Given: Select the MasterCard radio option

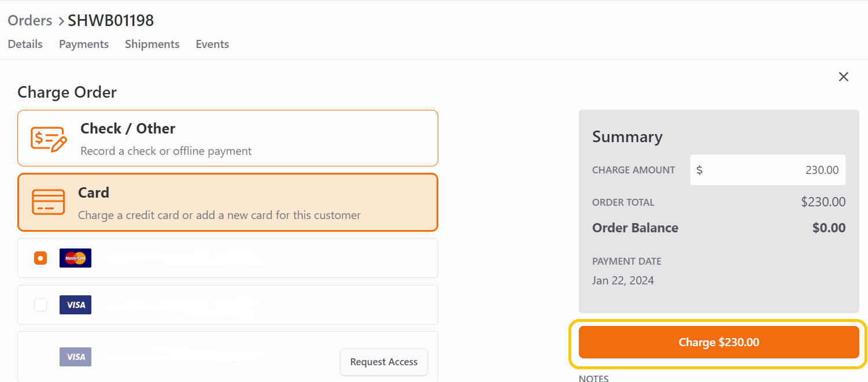Looking at the screenshot, I should click(40, 258).
